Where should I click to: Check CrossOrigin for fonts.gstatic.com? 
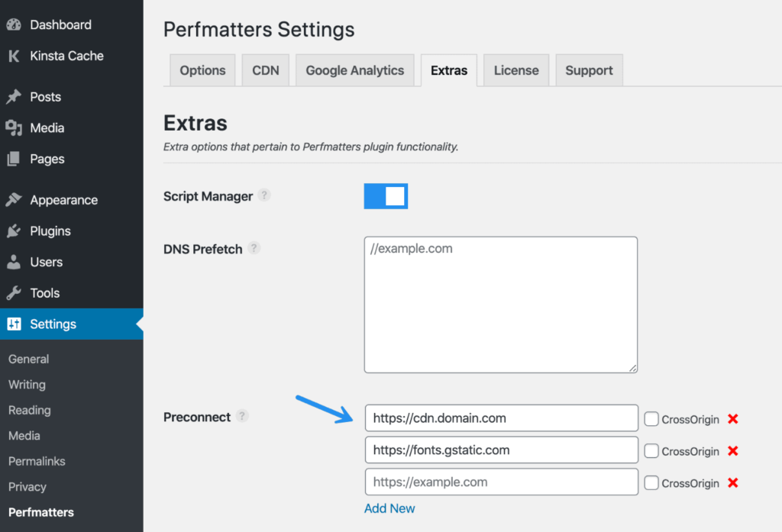pos(652,451)
